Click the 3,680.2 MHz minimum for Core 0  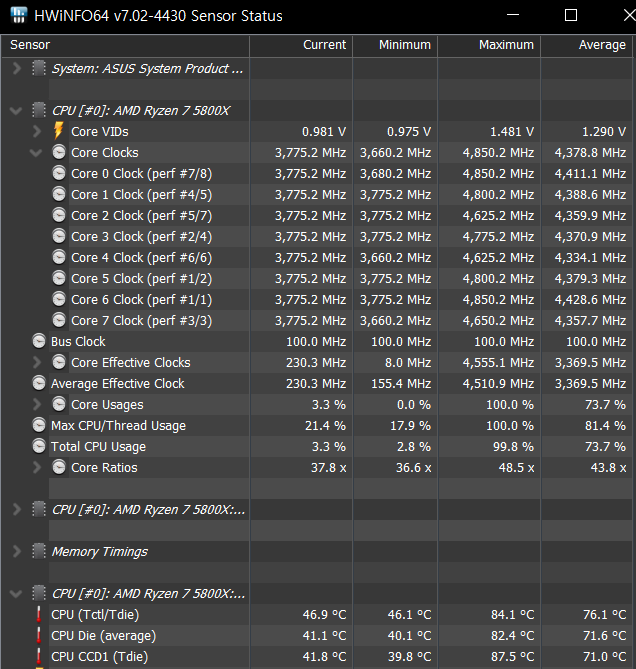[395, 174]
